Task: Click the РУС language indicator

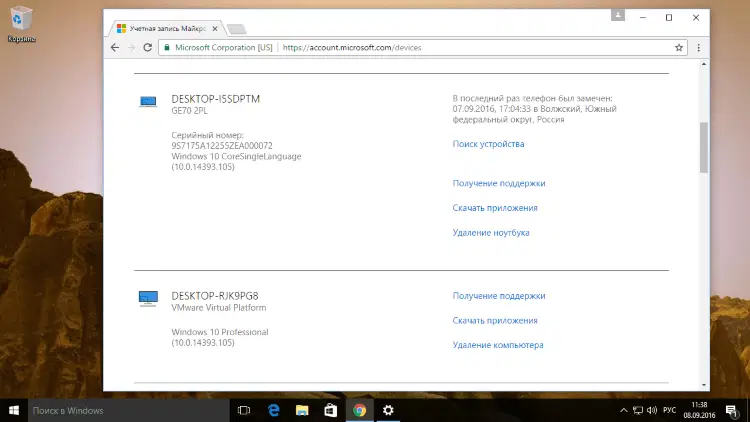Action: click(x=669, y=411)
